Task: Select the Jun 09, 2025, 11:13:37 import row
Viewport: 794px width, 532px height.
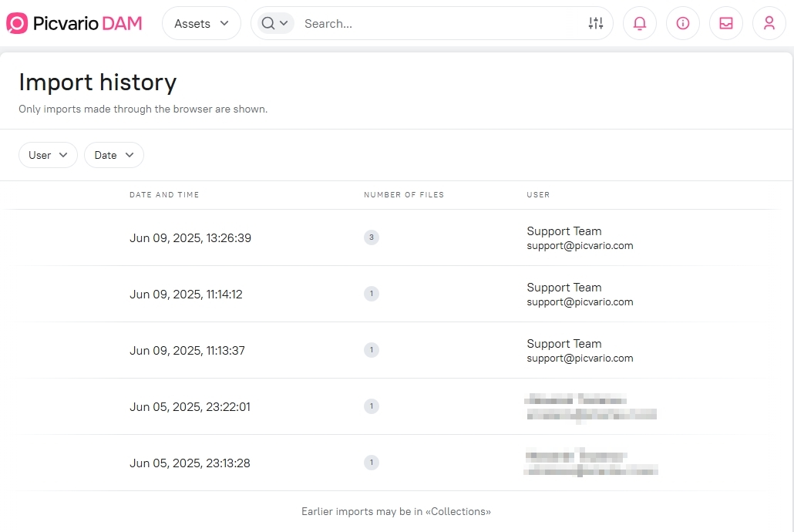Action: click(x=187, y=351)
